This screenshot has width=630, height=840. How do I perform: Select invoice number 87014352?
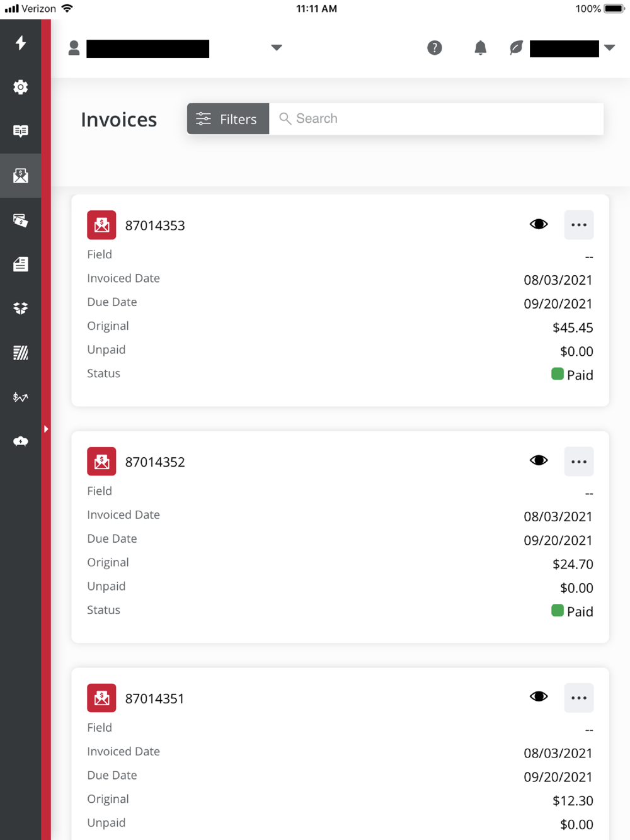(x=155, y=462)
